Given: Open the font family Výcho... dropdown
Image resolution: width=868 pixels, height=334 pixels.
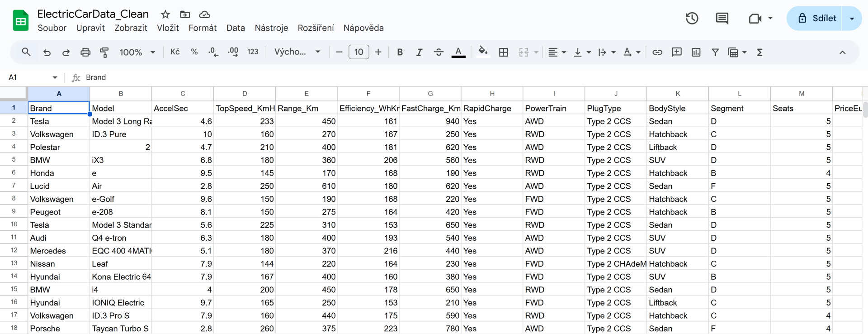Looking at the screenshot, I should pyautogui.click(x=297, y=52).
